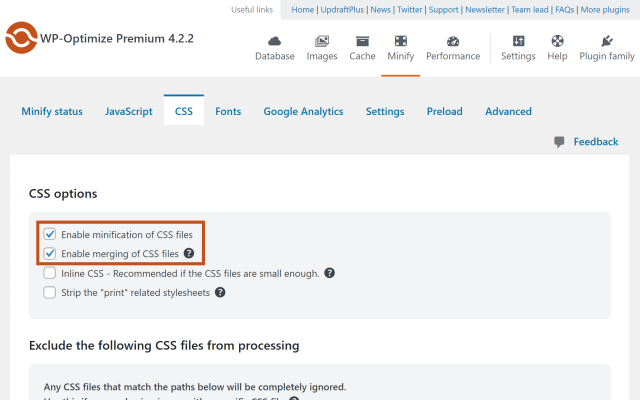Viewport: 640px width, 400px height.
Task: Follow the Home useful link
Action: 302,10
